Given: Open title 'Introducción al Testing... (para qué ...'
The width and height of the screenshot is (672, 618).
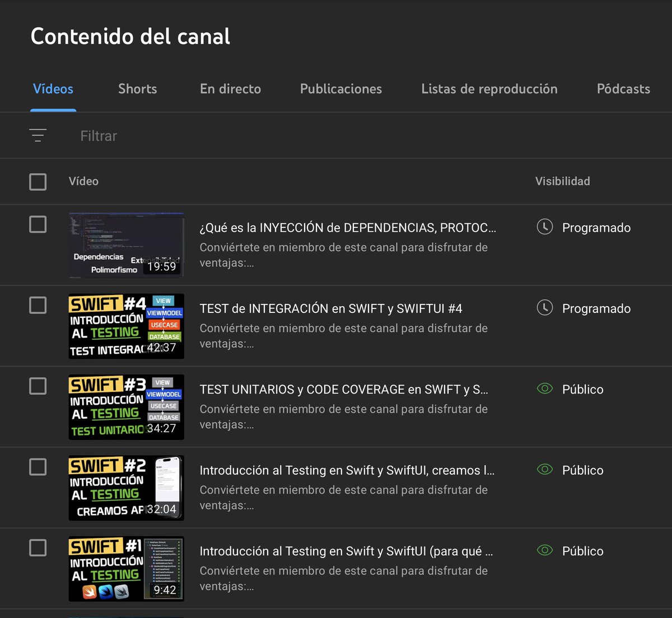Looking at the screenshot, I should [x=346, y=551].
